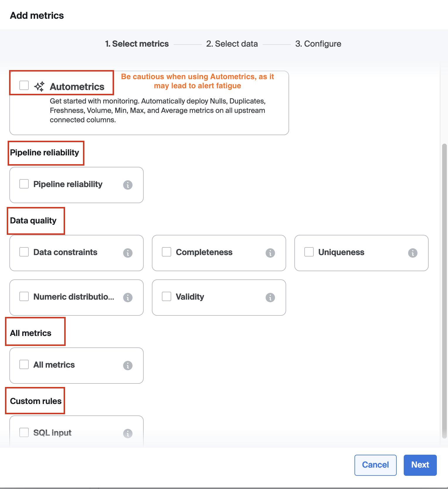Click info icon next to Data constraints

pos(128,253)
